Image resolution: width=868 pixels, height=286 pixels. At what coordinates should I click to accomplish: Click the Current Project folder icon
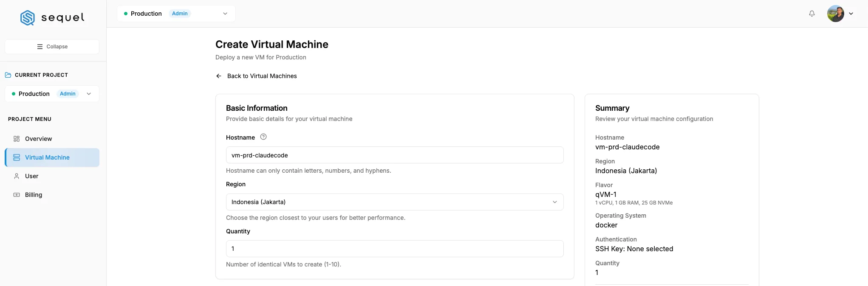pyautogui.click(x=8, y=75)
